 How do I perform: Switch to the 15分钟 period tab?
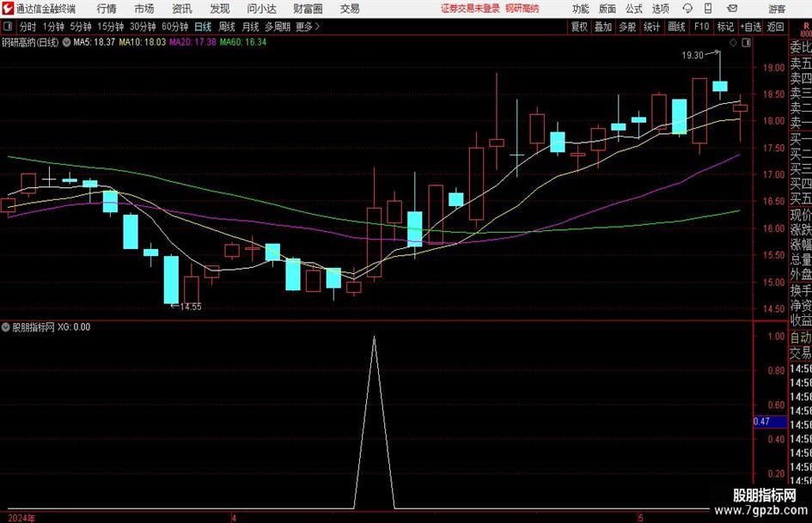coord(111,27)
